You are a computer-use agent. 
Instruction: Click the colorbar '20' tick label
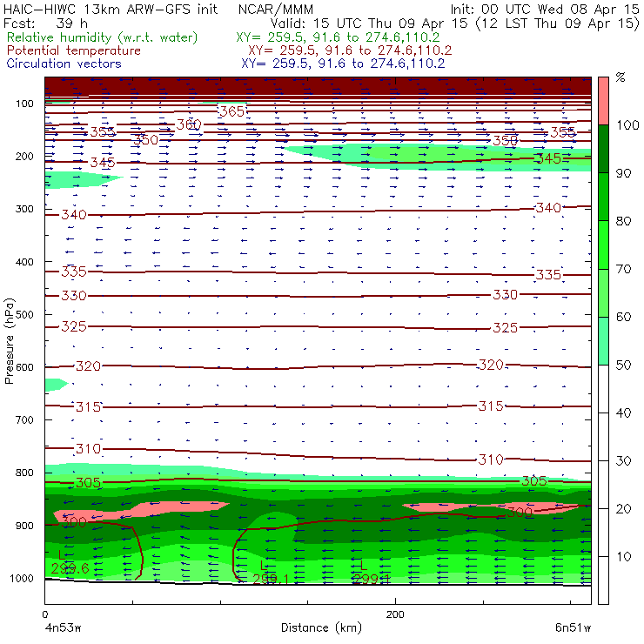pyautogui.click(x=623, y=509)
